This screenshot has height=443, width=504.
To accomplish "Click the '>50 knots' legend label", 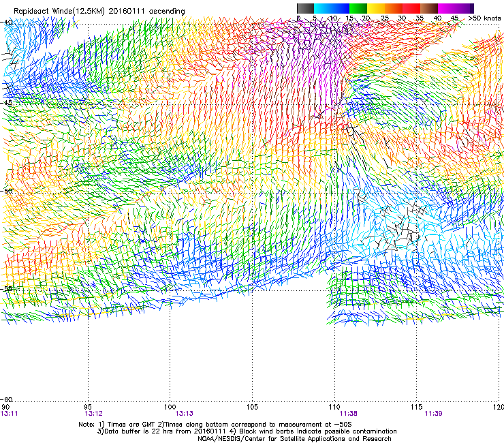I will tap(484, 18).
